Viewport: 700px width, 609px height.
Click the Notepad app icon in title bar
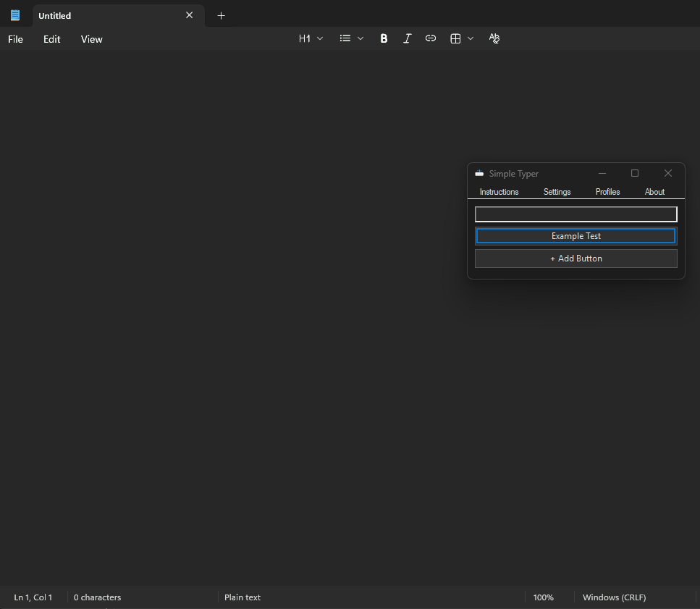pos(15,15)
